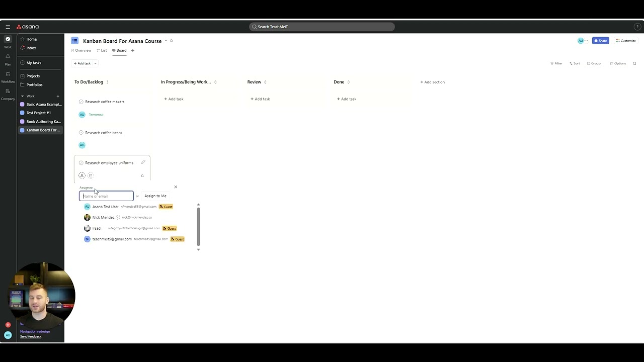This screenshot has height=362, width=644.
Task: Click AU avatar on Research coffee beans card
Action: pyautogui.click(x=82, y=145)
